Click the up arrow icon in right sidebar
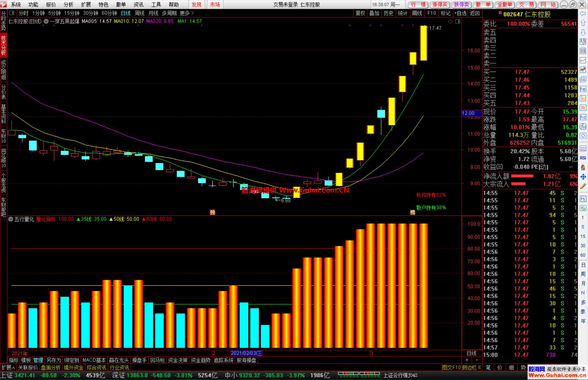Screen dimensions: 588x380 [x=583, y=23]
